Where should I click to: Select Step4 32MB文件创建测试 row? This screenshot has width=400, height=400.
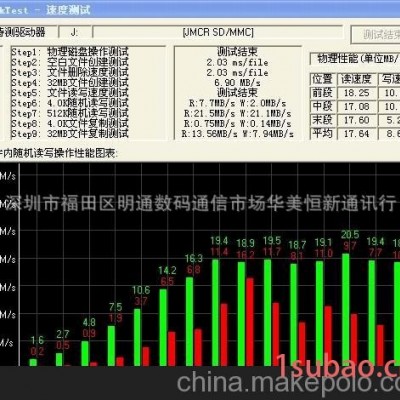tap(70, 83)
